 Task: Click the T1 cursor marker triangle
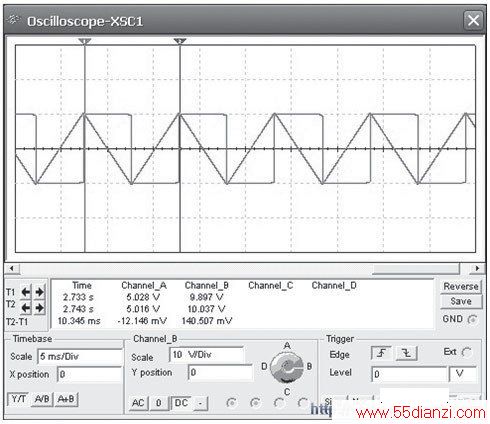pos(85,41)
